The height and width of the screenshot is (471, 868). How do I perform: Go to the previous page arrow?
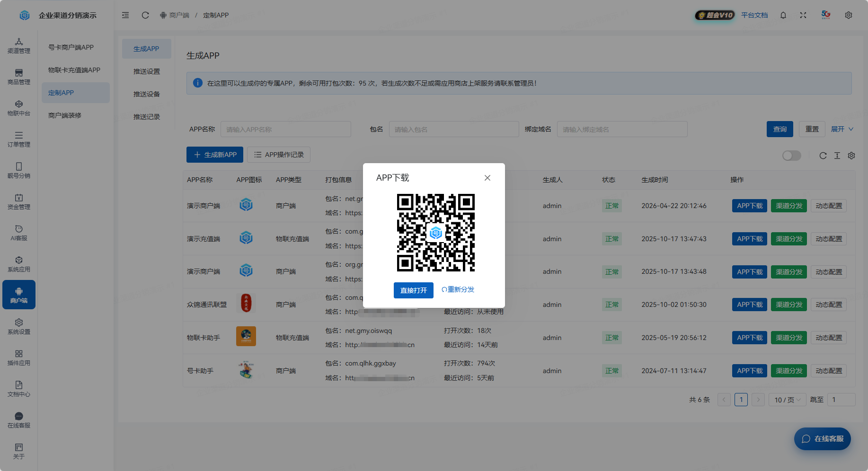(724, 400)
